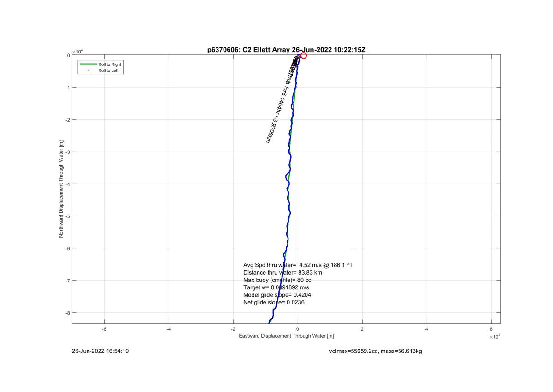Click 'Target w= 0.0891892 m/s' text
Viewport: 553px width, 392px height.
pos(276,287)
